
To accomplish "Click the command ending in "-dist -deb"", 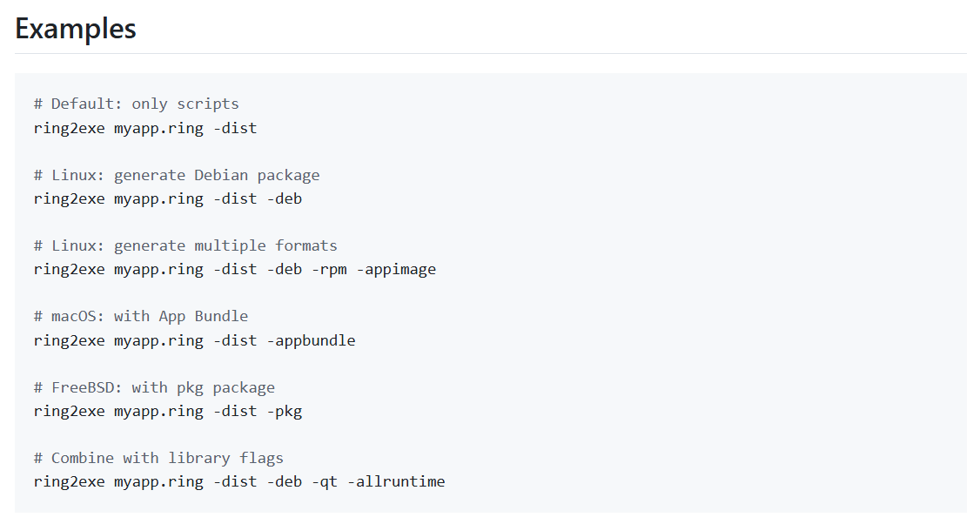I will click(167, 198).
